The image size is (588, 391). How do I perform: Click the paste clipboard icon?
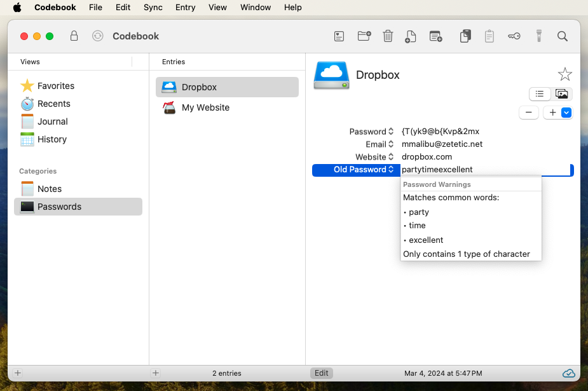(x=489, y=36)
